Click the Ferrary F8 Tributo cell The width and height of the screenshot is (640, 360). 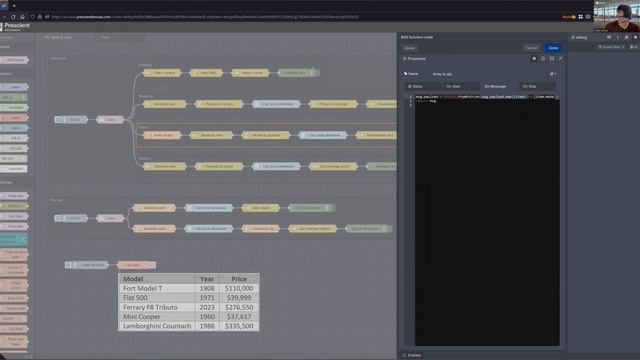[156, 307]
